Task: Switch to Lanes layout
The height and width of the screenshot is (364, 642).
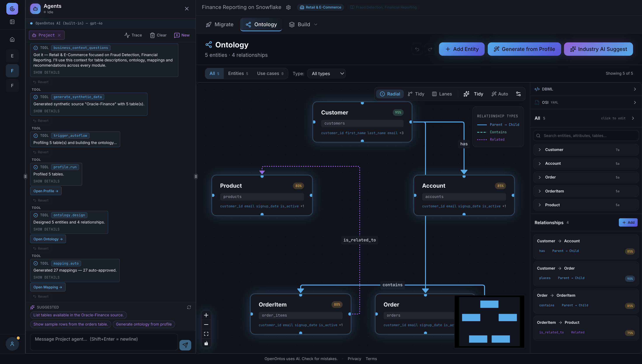Action: (x=442, y=94)
